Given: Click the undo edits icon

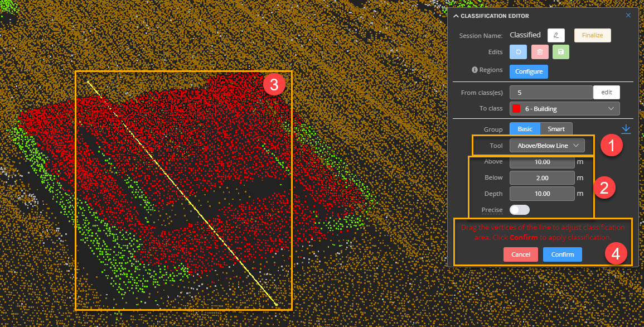Looking at the screenshot, I should pos(517,51).
